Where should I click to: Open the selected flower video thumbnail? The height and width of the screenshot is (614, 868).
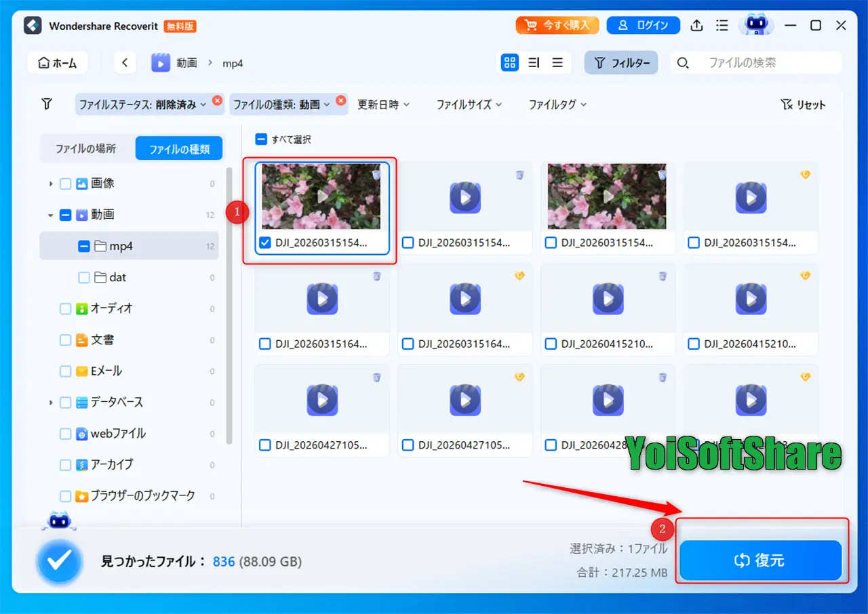[x=321, y=197]
